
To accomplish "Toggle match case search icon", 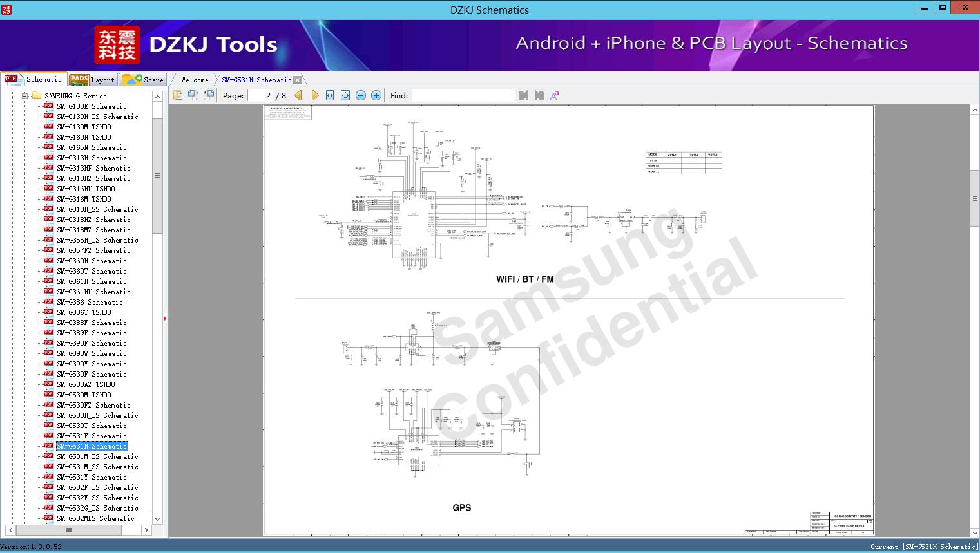I will point(555,95).
